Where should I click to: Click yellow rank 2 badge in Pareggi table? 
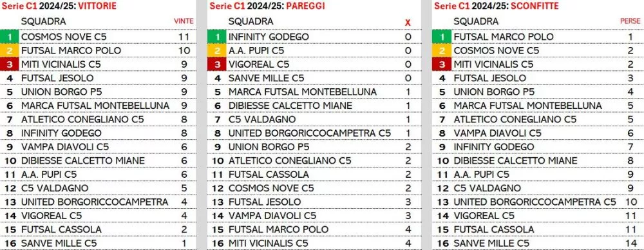coord(217,50)
